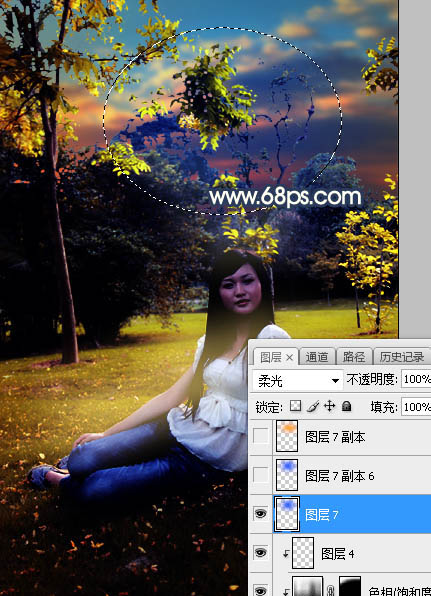Hide the 图层 4 layer
The height and width of the screenshot is (596, 431).
pos(261,553)
